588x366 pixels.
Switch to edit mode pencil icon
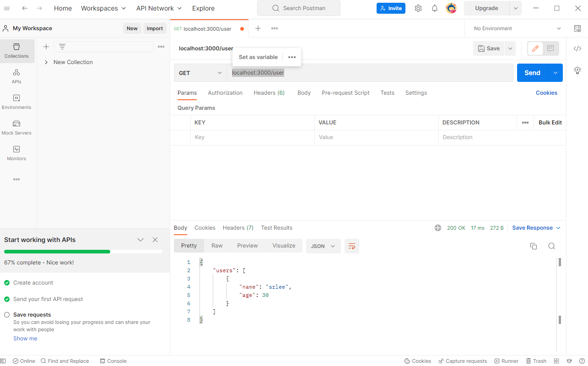pyautogui.click(x=535, y=48)
